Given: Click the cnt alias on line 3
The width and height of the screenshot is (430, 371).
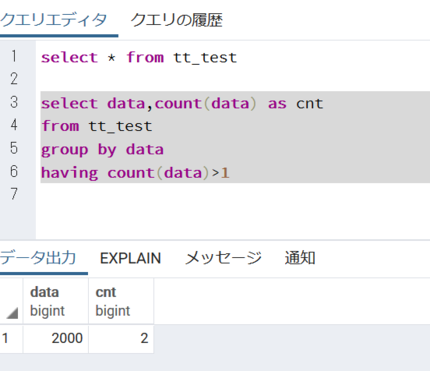Looking at the screenshot, I should tap(310, 103).
